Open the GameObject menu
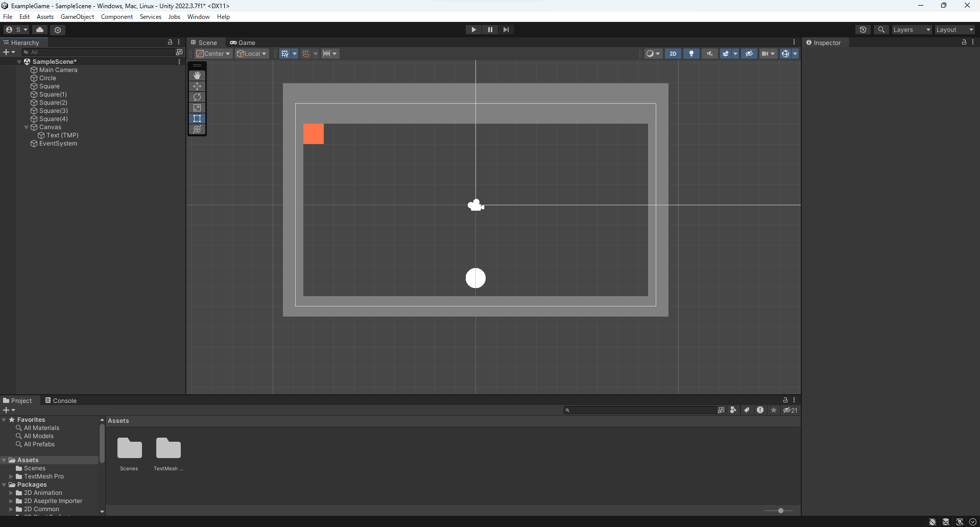 77,16
